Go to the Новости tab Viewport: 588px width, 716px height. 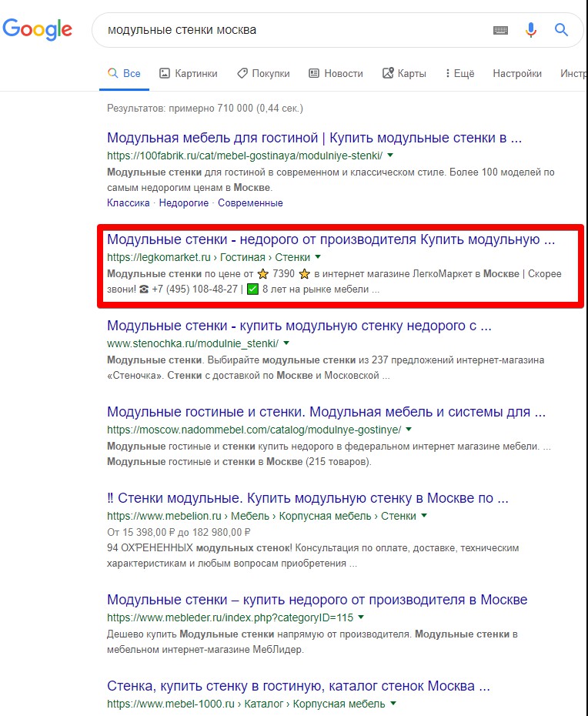[x=336, y=73]
